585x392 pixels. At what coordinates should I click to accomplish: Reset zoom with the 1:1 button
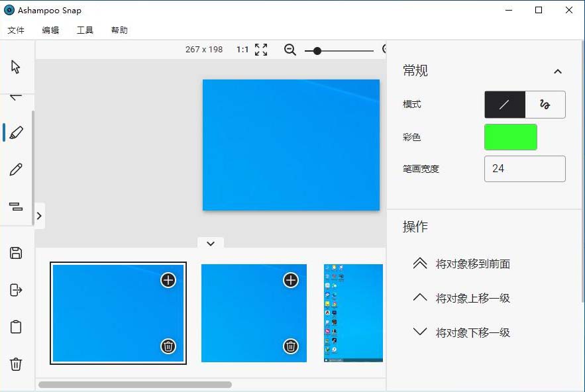pos(242,50)
